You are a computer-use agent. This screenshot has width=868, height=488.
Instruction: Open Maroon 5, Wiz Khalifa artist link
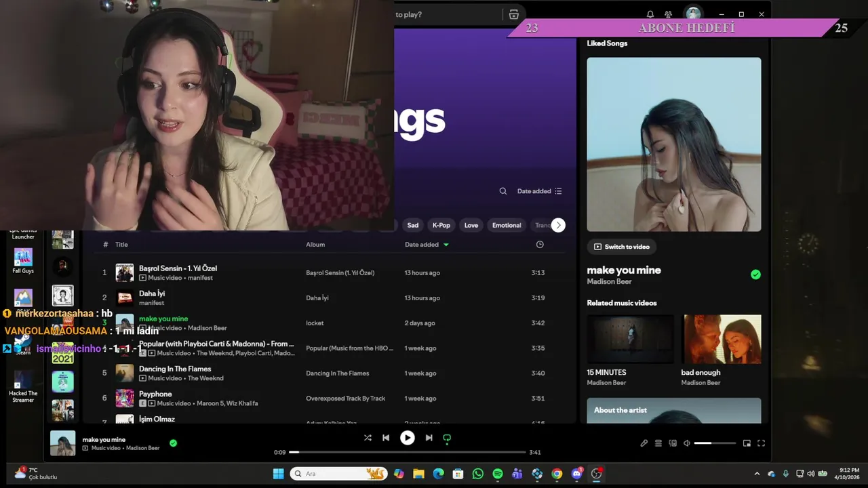pyautogui.click(x=227, y=403)
